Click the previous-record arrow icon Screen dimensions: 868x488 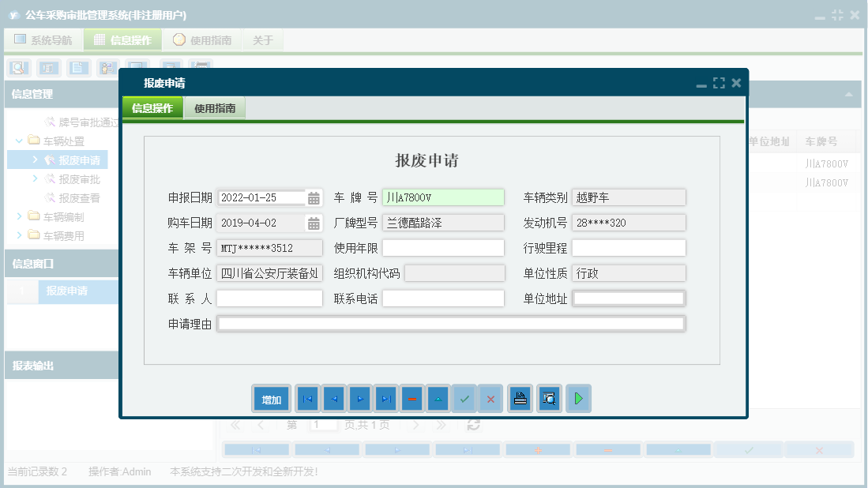coord(333,399)
